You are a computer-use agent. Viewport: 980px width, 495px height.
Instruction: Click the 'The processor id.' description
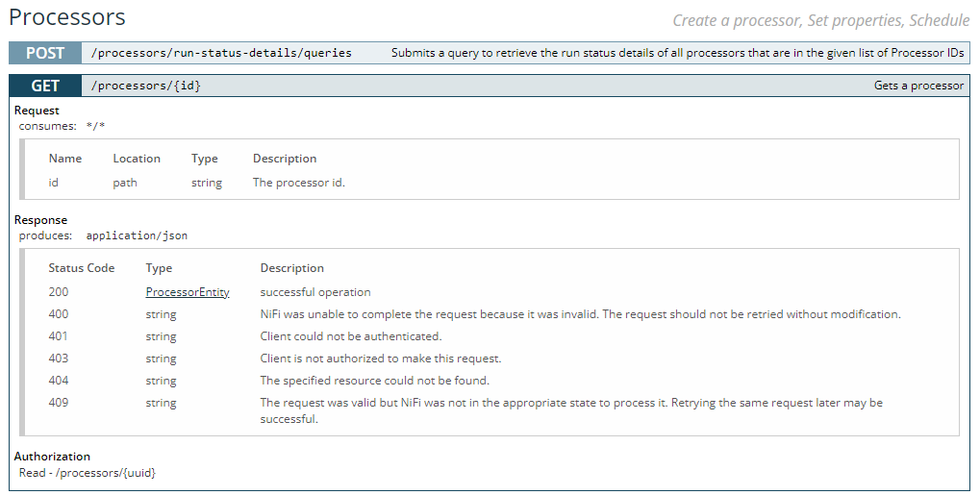299,183
